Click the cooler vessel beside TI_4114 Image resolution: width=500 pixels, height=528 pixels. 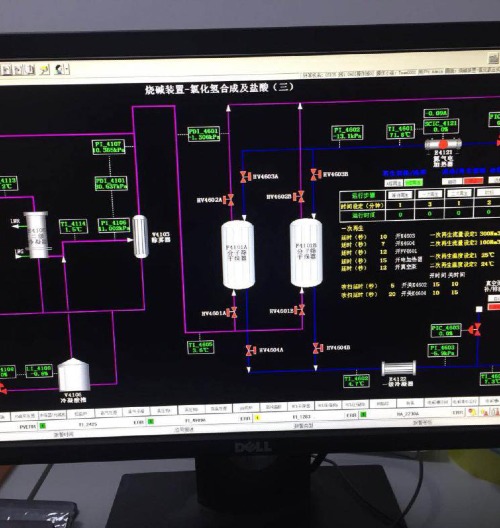point(37,235)
